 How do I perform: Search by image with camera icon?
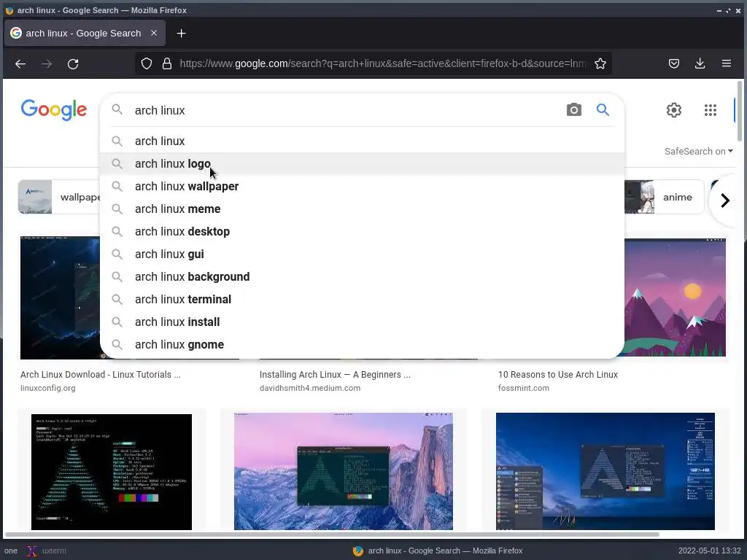point(574,110)
